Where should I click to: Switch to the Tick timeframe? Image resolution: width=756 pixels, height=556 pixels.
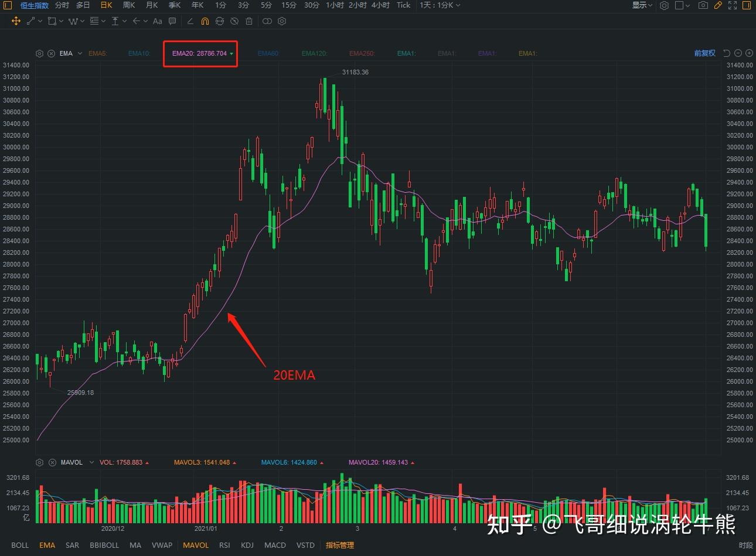(404, 5)
